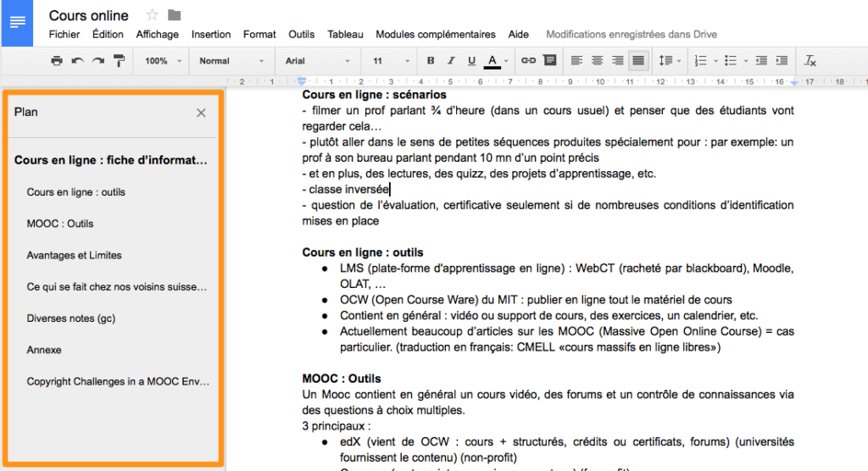Activate the paint format tool
868x471 pixels.
click(x=119, y=61)
